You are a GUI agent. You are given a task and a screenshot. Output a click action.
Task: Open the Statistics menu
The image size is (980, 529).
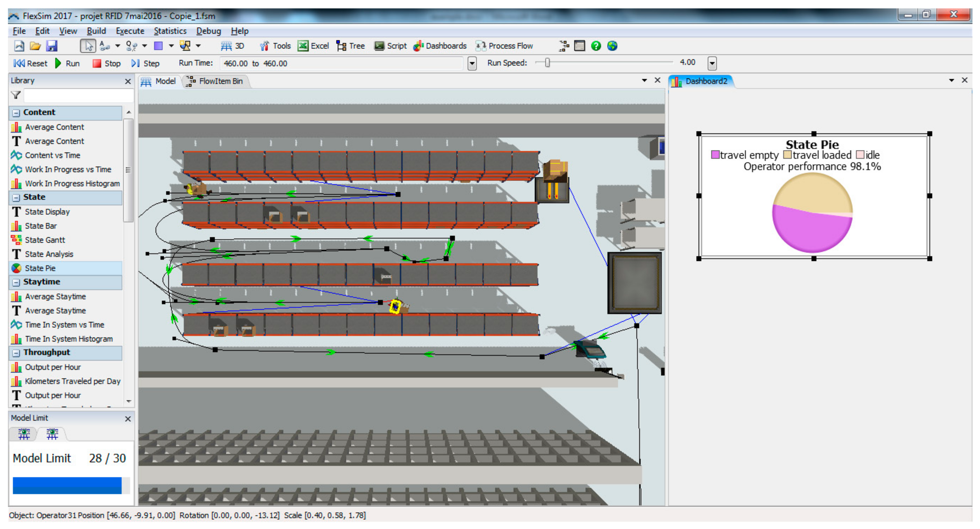coord(170,31)
